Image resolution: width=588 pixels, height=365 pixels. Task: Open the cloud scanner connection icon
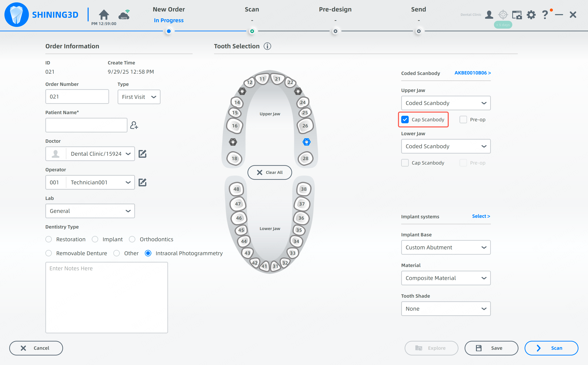124,15
